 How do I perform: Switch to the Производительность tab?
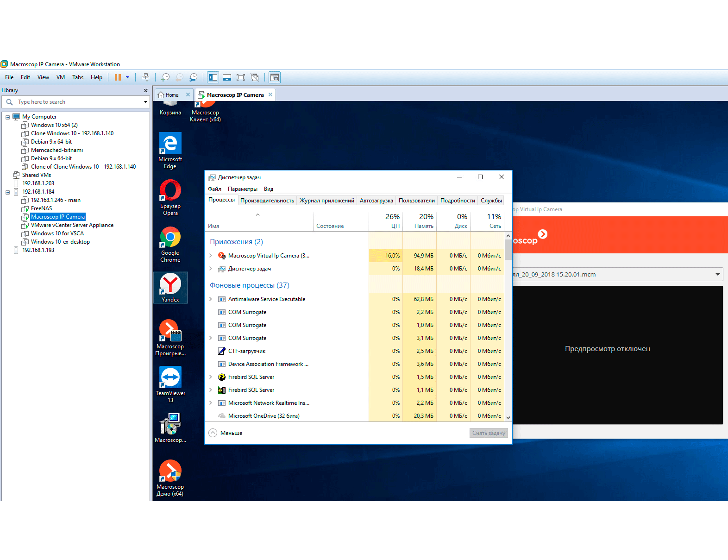pyautogui.click(x=267, y=201)
